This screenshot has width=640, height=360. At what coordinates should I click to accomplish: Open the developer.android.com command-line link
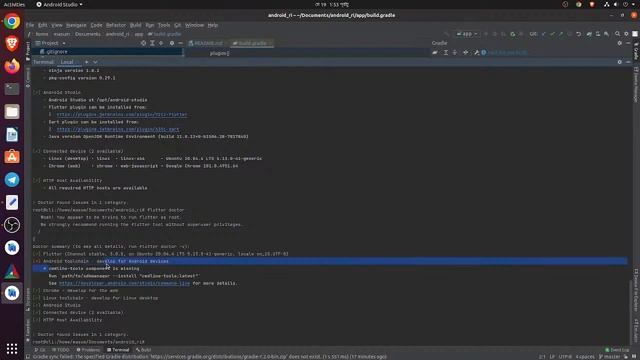point(124,283)
